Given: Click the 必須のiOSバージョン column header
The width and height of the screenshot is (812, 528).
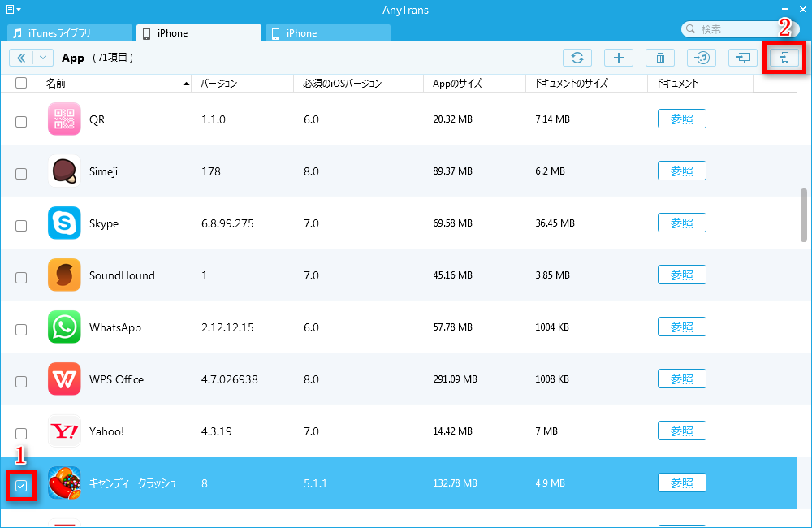Looking at the screenshot, I should pyautogui.click(x=358, y=84).
